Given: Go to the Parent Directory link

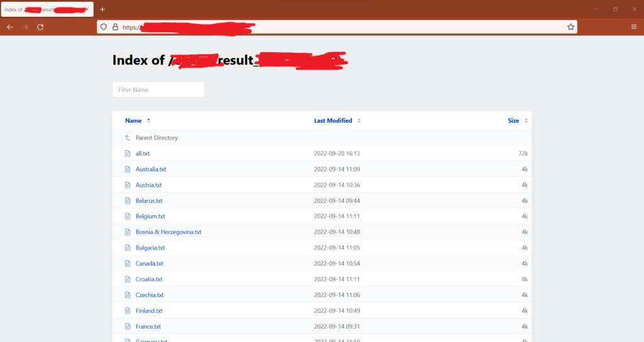Looking at the screenshot, I should (x=157, y=138).
